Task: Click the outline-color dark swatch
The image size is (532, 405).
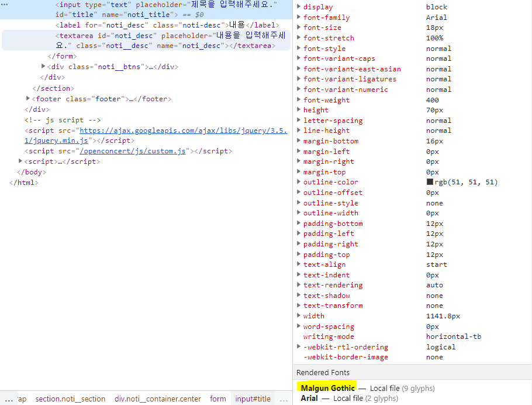Action: coord(430,182)
